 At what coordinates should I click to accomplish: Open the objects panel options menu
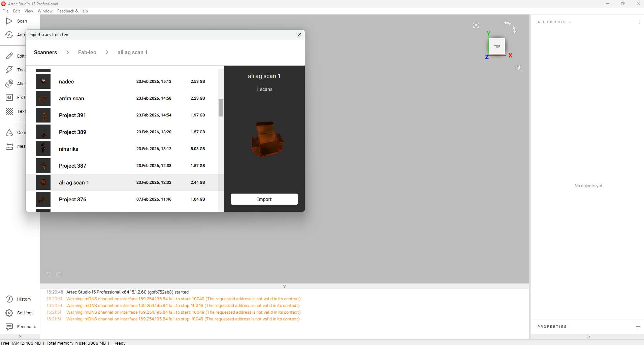point(639,22)
